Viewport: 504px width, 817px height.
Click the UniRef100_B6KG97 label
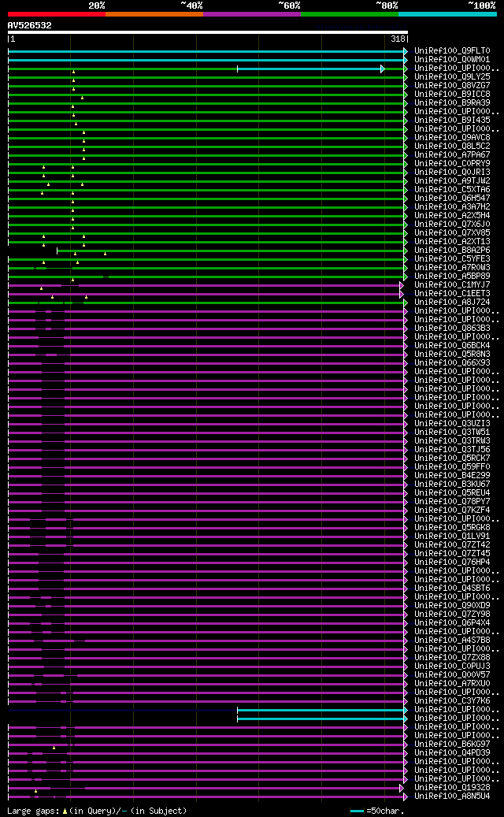pyautogui.click(x=452, y=744)
